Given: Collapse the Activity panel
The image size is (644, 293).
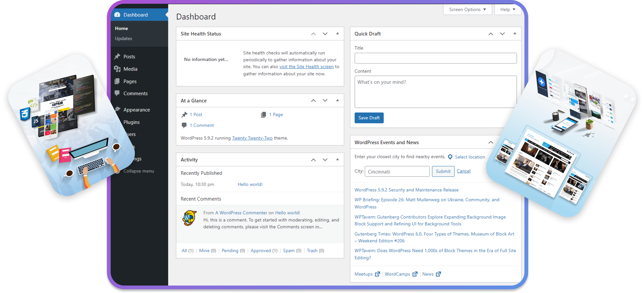Looking at the screenshot, I should pos(337,160).
